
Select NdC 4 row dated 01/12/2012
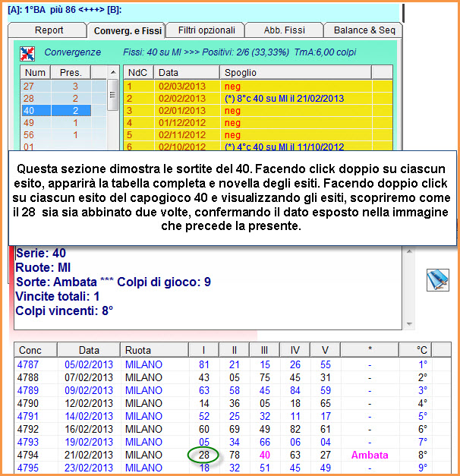point(258,123)
